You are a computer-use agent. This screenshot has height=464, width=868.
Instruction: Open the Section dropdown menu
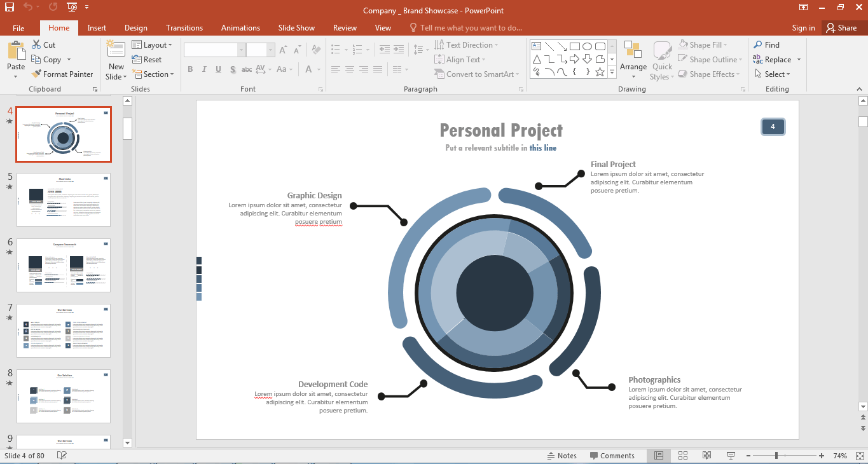tap(153, 74)
